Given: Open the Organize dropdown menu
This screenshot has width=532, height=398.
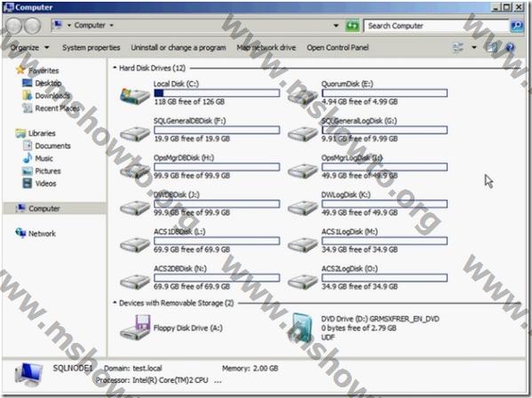Looking at the screenshot, I should [29, 47].
